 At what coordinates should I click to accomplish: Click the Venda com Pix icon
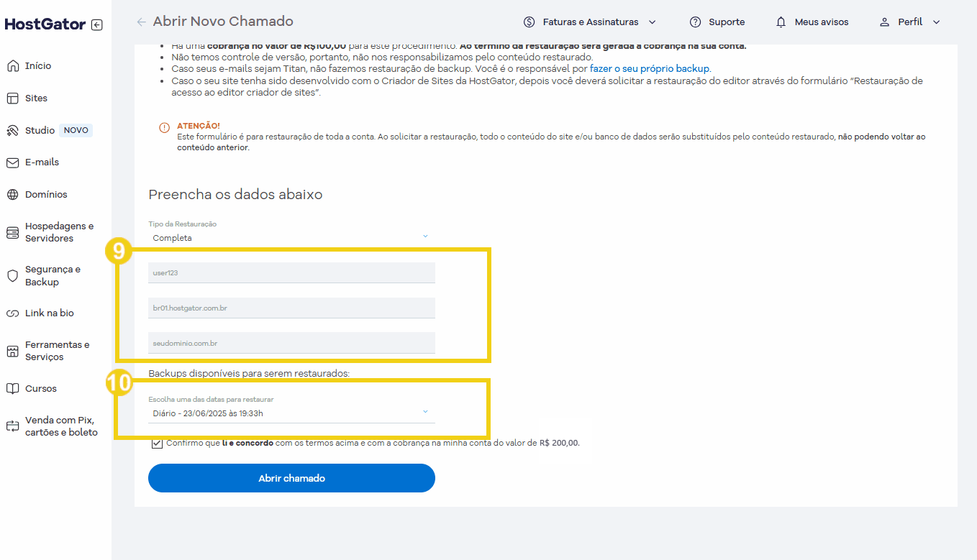(12, 426)
